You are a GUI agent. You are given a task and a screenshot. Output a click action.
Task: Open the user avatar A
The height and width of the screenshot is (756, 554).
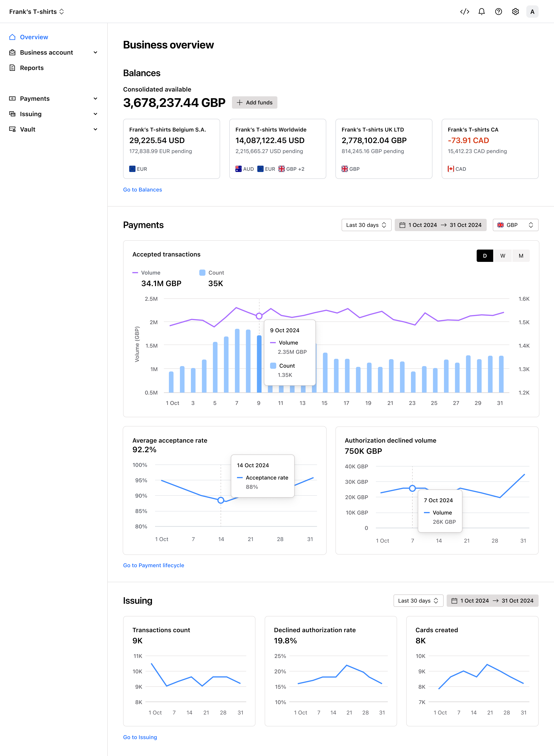tap(532, 12)
